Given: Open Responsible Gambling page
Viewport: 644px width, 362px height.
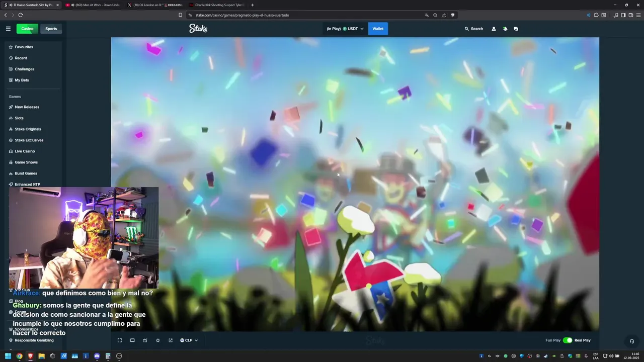Looking at the screenshot, I should pyautogui.click(x=33, y=340).
